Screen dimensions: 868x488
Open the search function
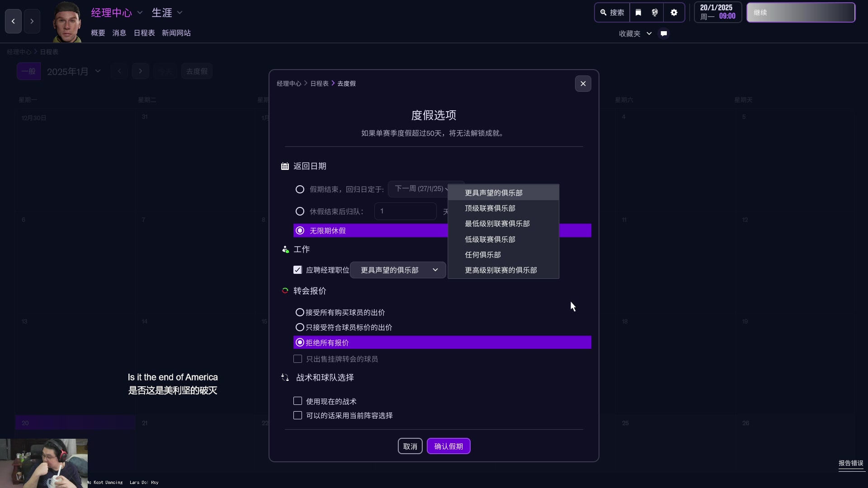(612, 12)
